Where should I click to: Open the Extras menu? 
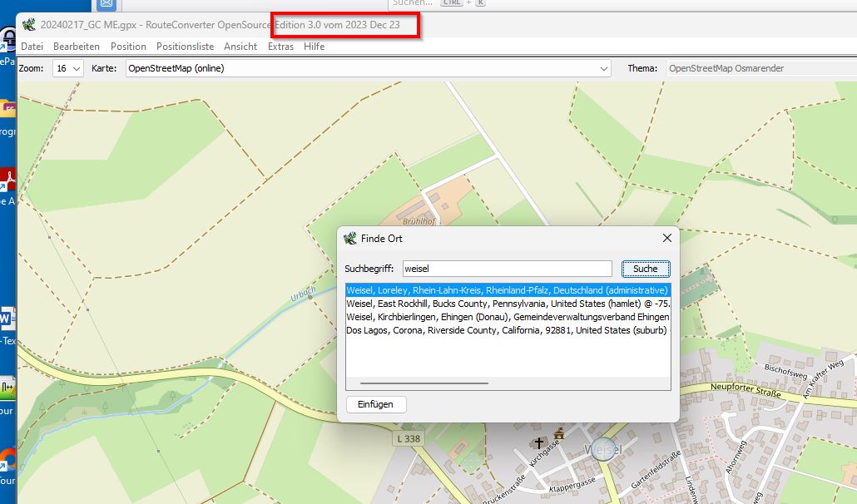tap(280, 47)
